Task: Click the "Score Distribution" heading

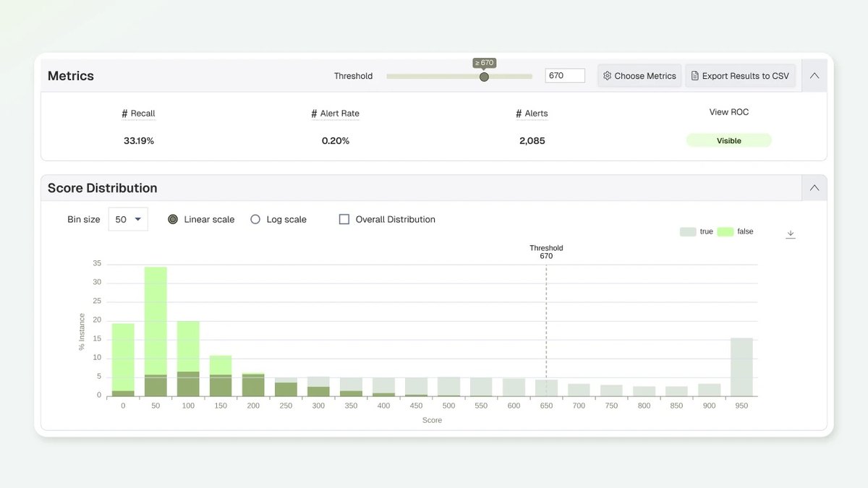Action: (102, 188)
